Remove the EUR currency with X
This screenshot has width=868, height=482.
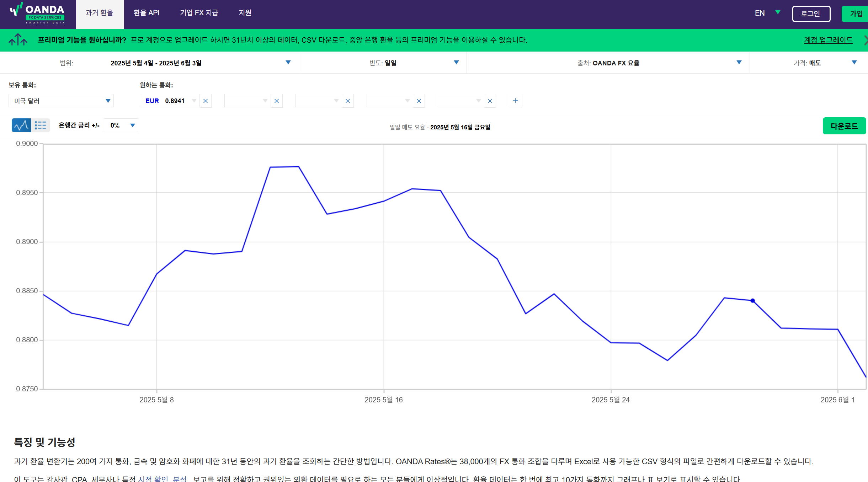point(206,101)
